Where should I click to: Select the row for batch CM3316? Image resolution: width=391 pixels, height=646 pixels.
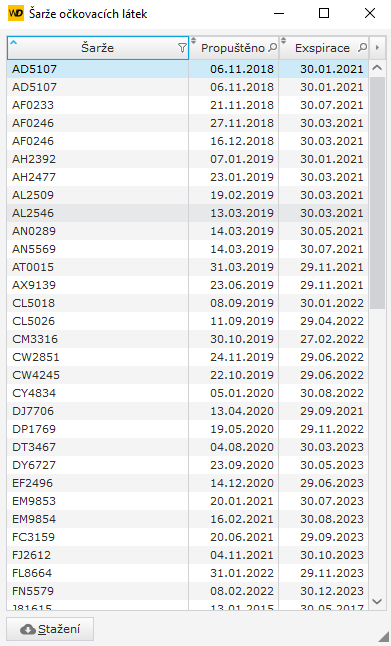click(187, 339)
